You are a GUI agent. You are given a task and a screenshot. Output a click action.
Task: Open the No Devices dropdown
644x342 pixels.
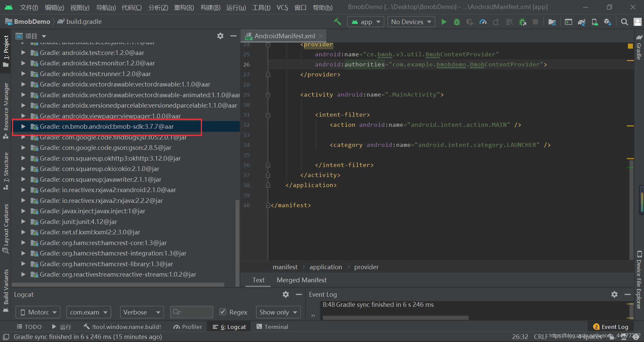[x=411, y=22]
